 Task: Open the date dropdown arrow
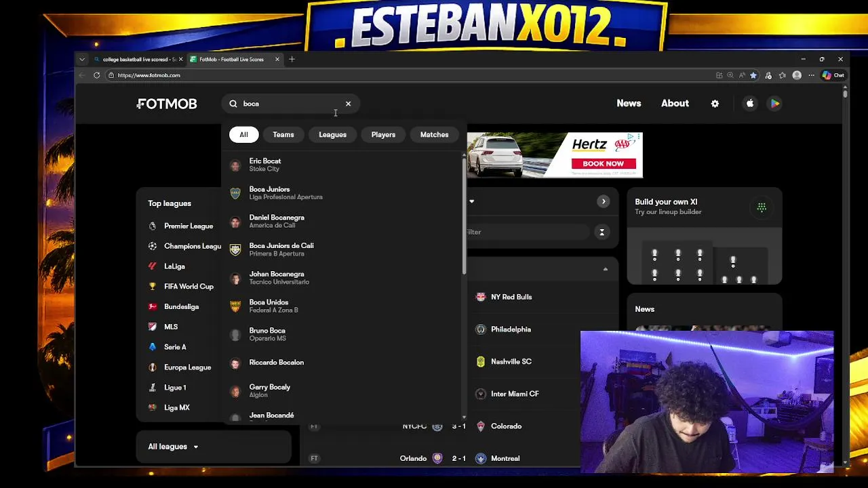coord(472,201)
